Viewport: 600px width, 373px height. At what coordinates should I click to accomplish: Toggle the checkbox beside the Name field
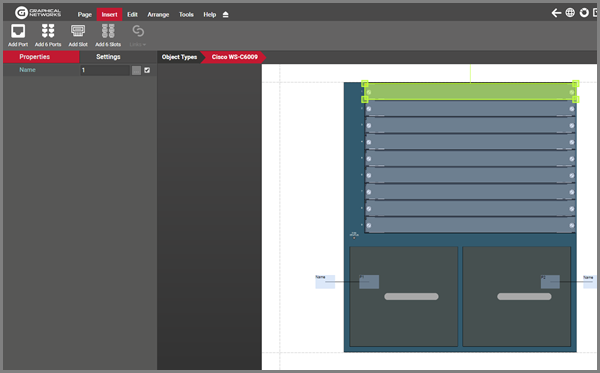(x=147, y=70)
